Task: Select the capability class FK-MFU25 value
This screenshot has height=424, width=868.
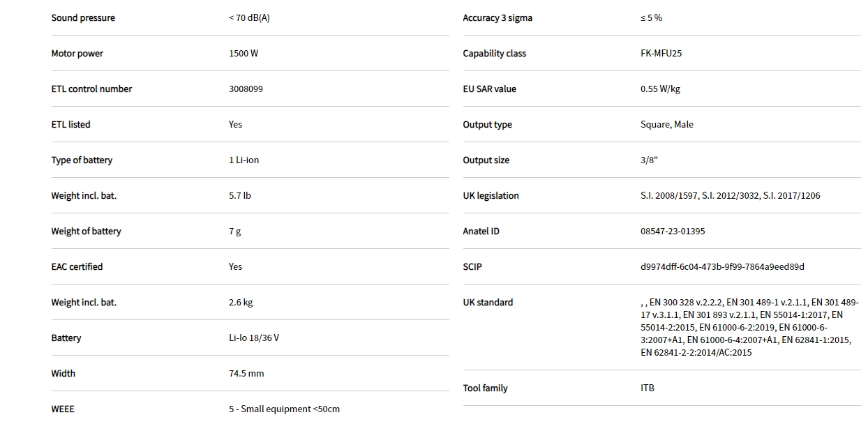Action: 661,54
